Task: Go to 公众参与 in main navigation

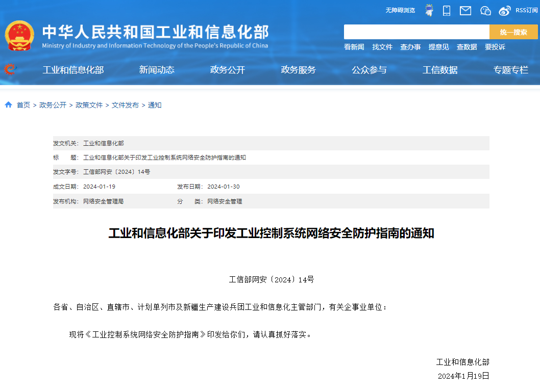Action: [x=369, y=70]
